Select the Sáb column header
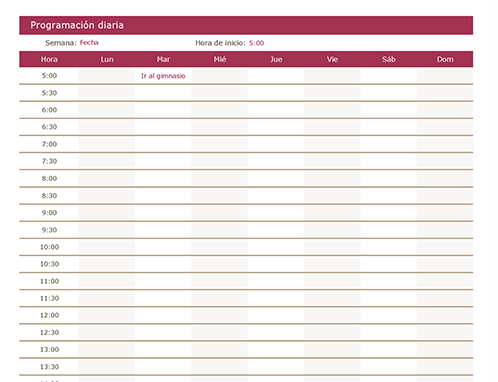 (389, 59)
